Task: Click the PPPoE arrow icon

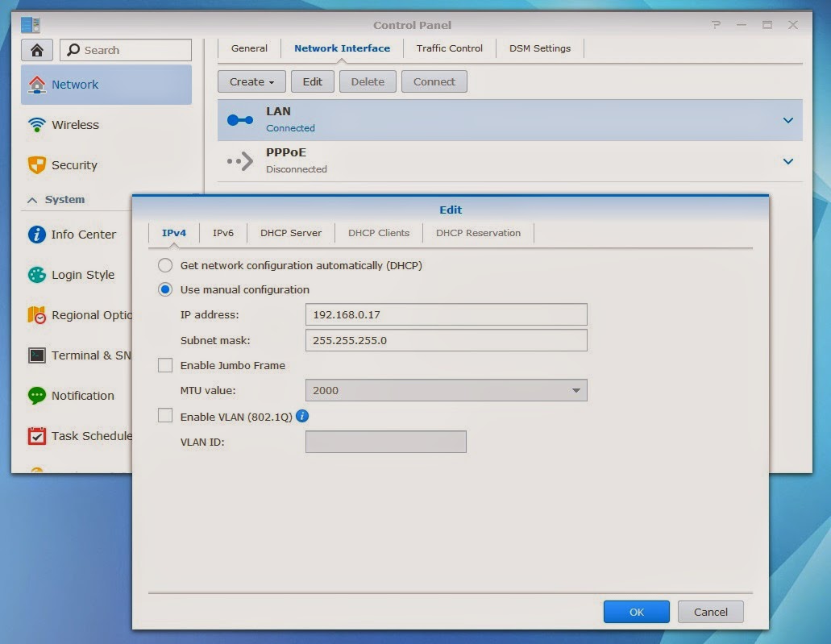Action: (240, 161)
